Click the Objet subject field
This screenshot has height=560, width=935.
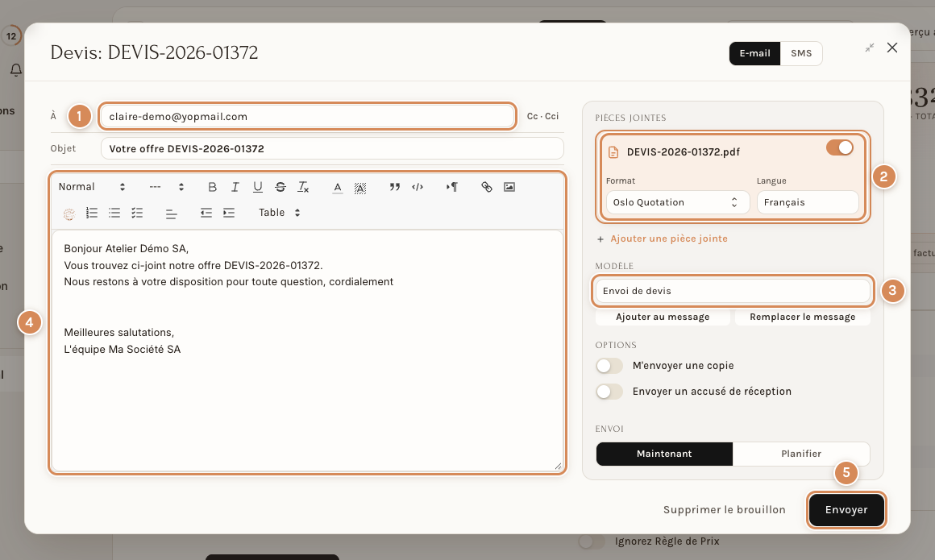click(x=332, y=148)
